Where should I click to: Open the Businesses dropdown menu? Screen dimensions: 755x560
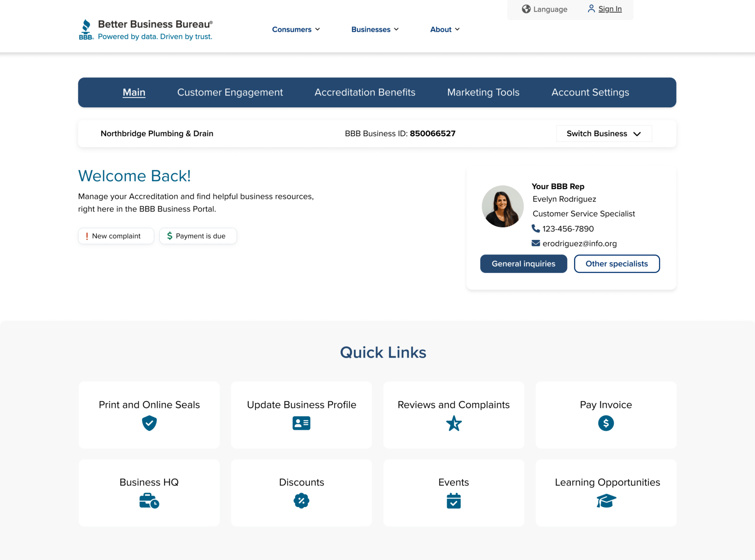pos(375,29)
